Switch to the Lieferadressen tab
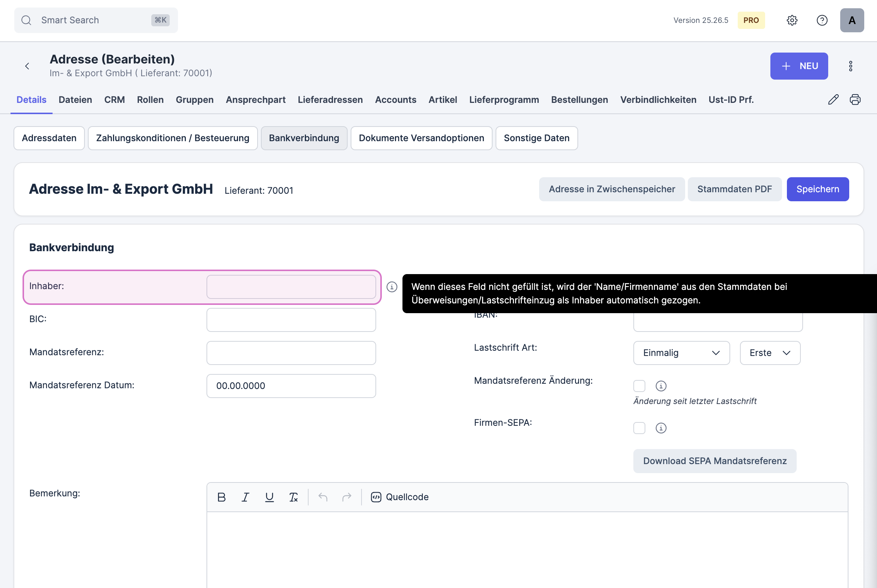Viewport: 877px width, 588px height. (330, 100)
